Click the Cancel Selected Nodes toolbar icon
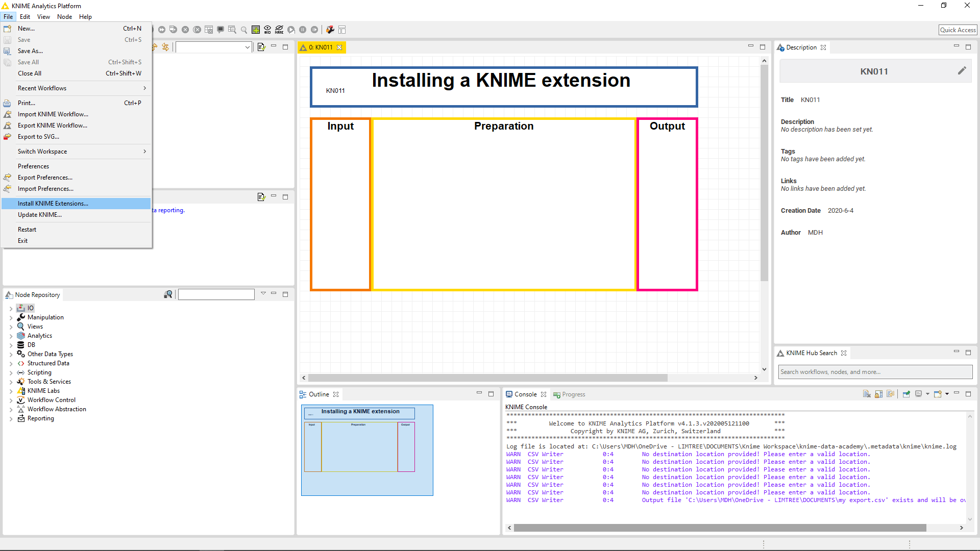The image size is (980, 551). click(x=185, y=30)
